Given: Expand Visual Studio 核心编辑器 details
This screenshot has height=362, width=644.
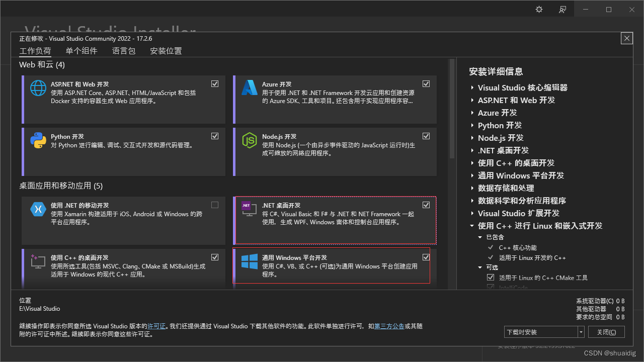Looking at the screenshot, I should [472, 87].
